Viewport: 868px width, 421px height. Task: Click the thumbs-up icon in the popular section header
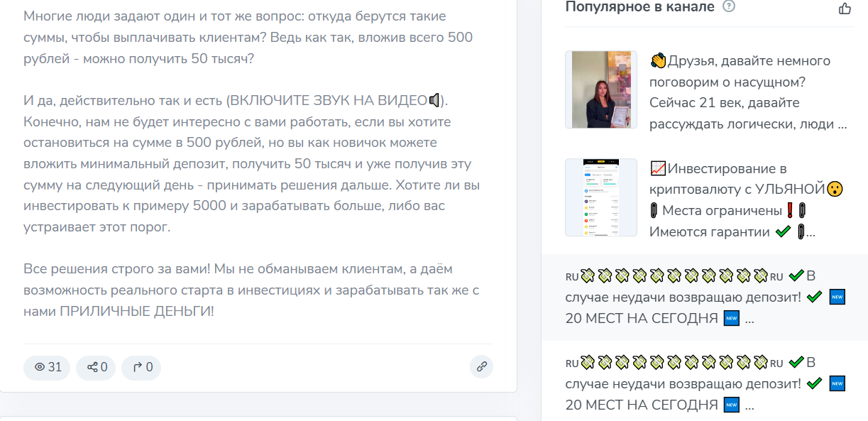(844, 6)
